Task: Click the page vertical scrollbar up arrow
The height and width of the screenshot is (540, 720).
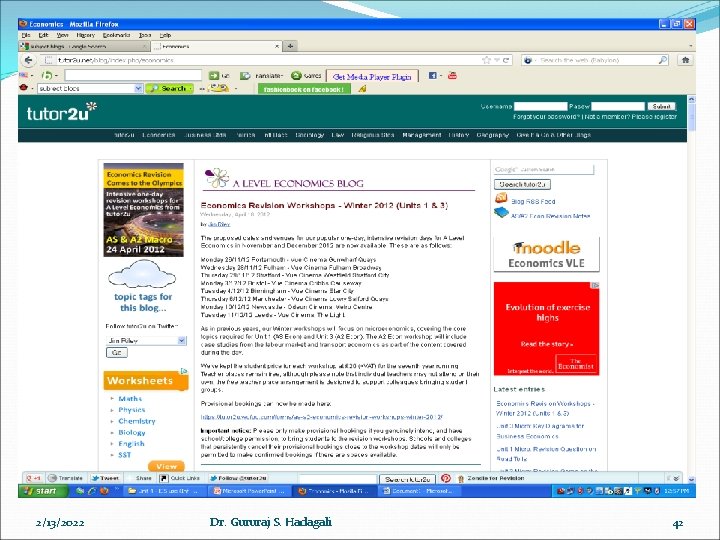Action: 692,99
